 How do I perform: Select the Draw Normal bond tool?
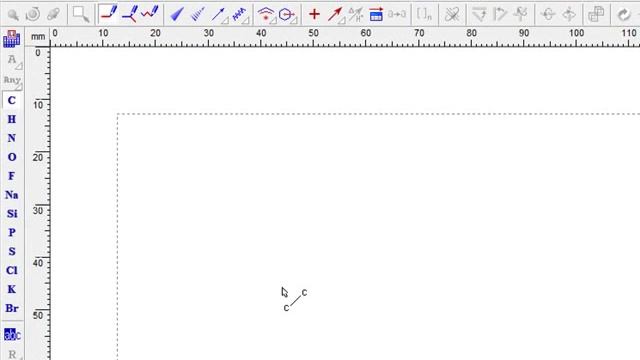click(x=109, y=14)
